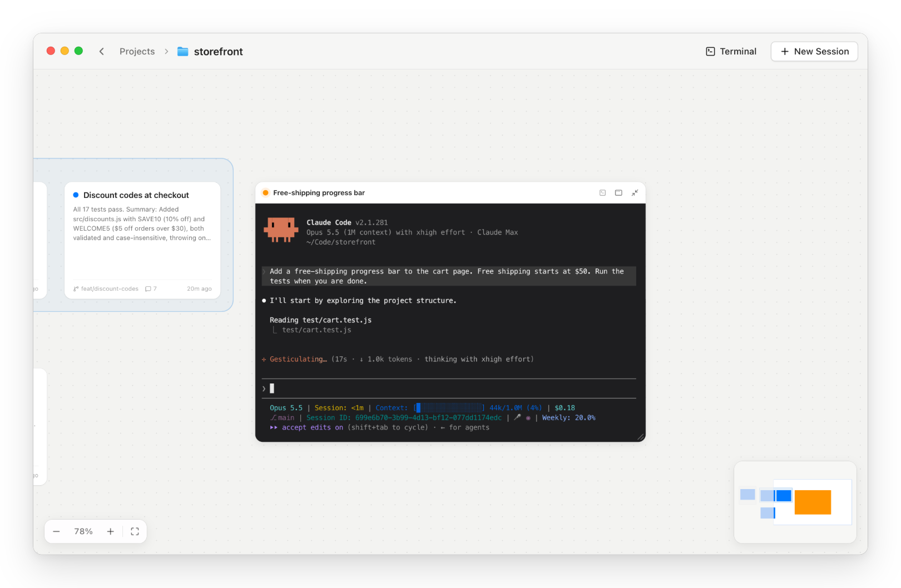Open the comments icon on Discount codes card
The image size is (901, 588).
coord(148,289)
